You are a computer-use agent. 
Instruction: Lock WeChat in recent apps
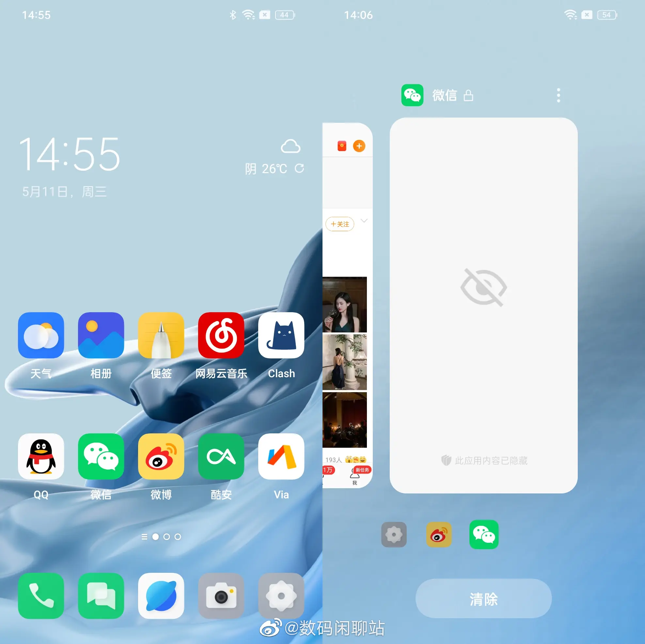(x=472, y=96)
